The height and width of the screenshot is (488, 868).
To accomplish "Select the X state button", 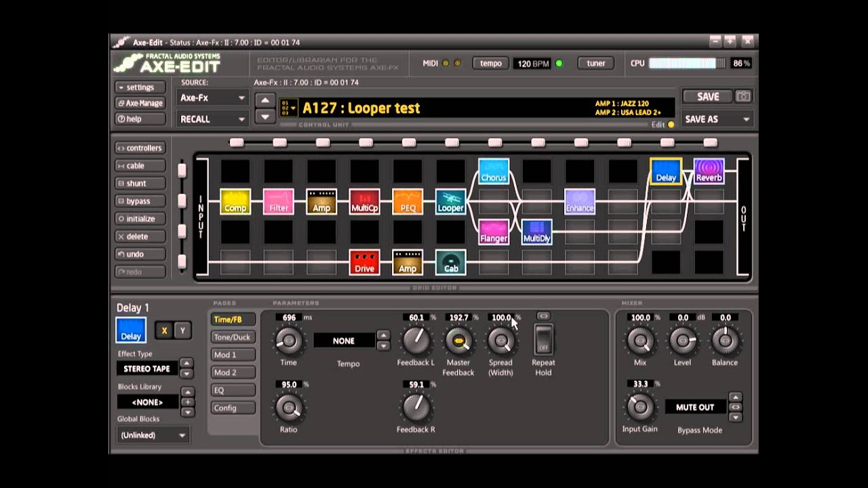I will click(x=164, y=331).
